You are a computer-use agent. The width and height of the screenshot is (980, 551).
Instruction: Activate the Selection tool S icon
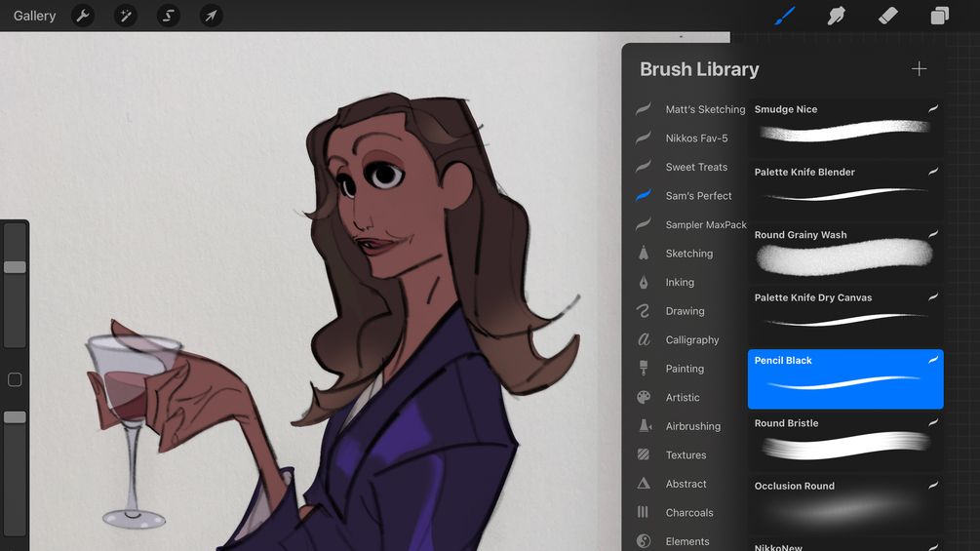point(168,16)
